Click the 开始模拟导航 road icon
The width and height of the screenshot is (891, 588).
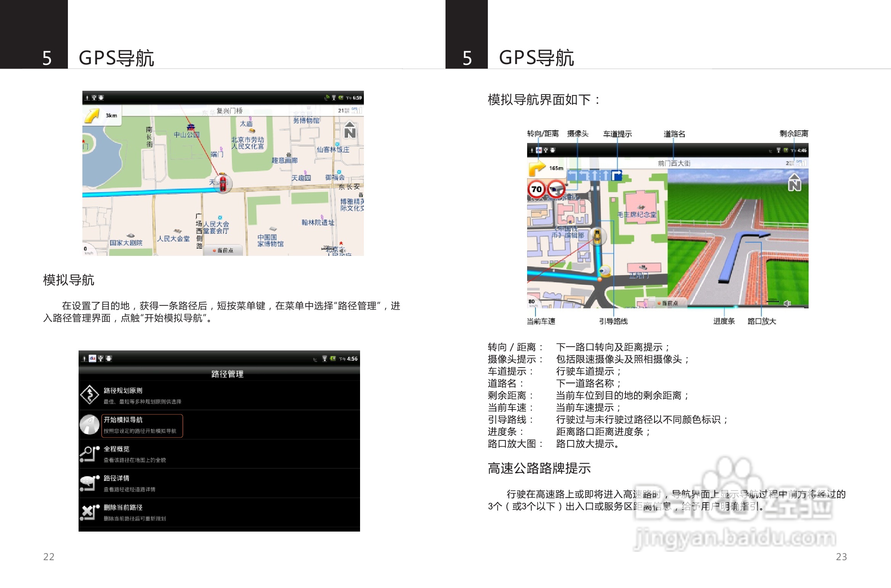[90, 424]
